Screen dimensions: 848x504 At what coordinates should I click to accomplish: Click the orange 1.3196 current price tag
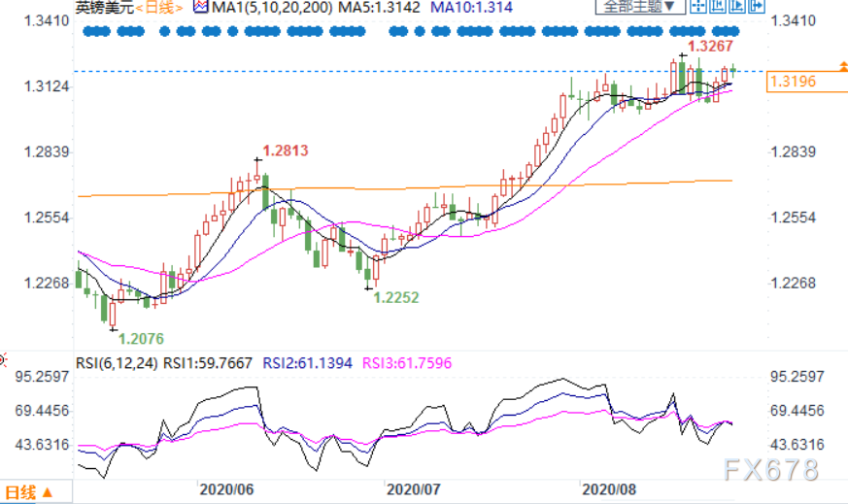coord(807,82)
